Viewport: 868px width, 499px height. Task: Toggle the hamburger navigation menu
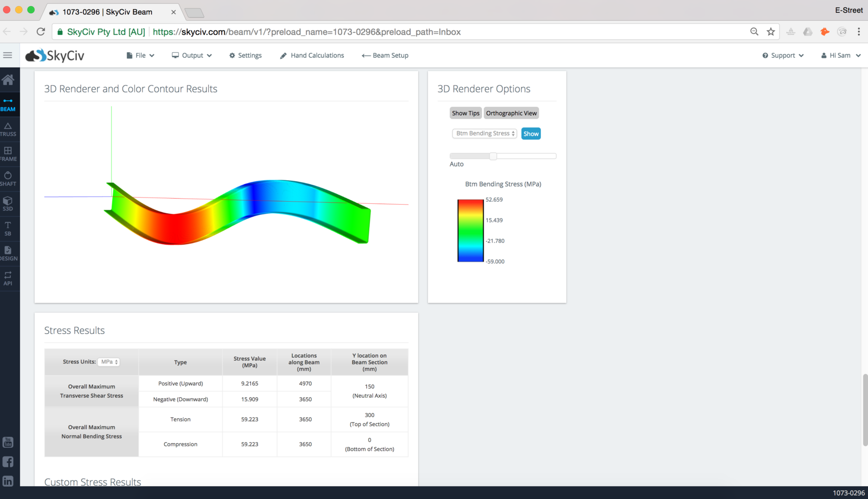(8, 55)
